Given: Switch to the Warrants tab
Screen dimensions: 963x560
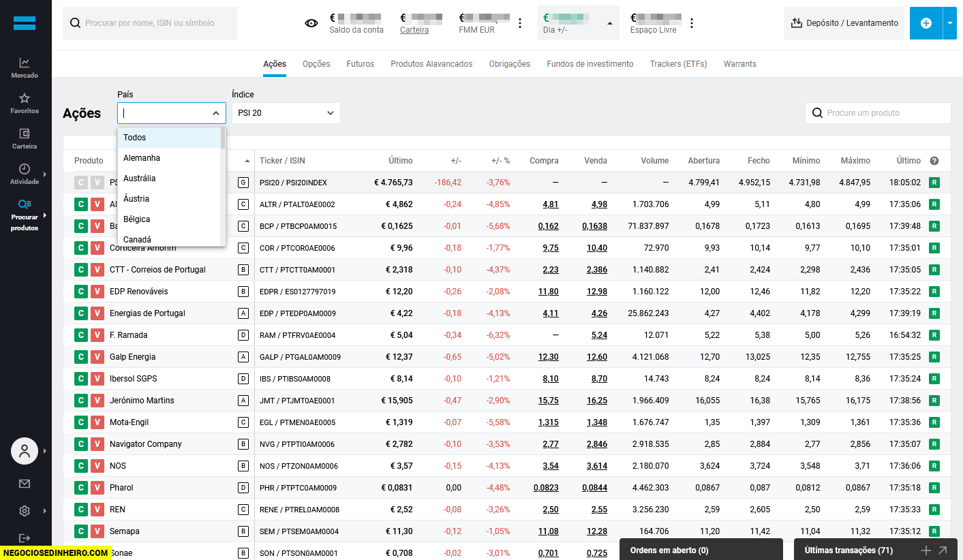Looking at the screenshot, I should 740,64.
